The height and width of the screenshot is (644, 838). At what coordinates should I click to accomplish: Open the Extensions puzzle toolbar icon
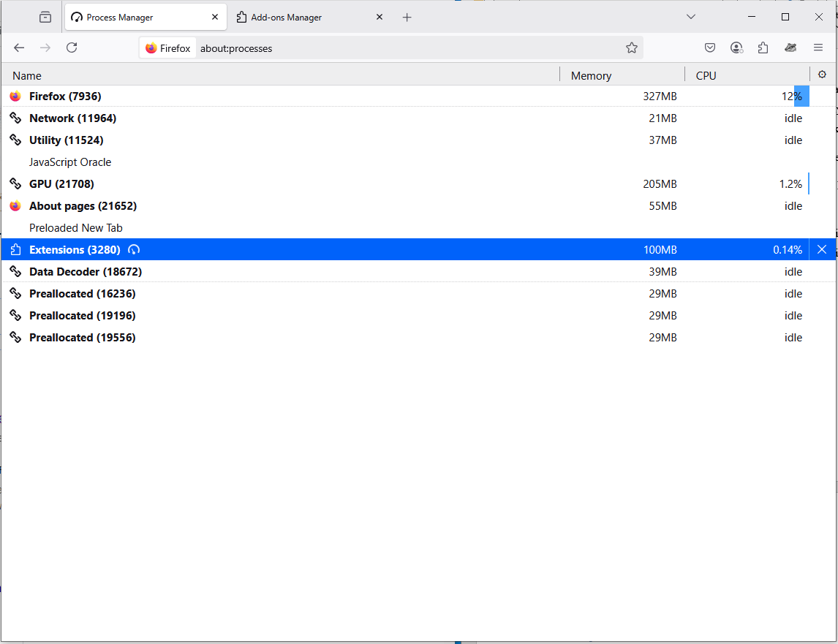pos(763,48)
